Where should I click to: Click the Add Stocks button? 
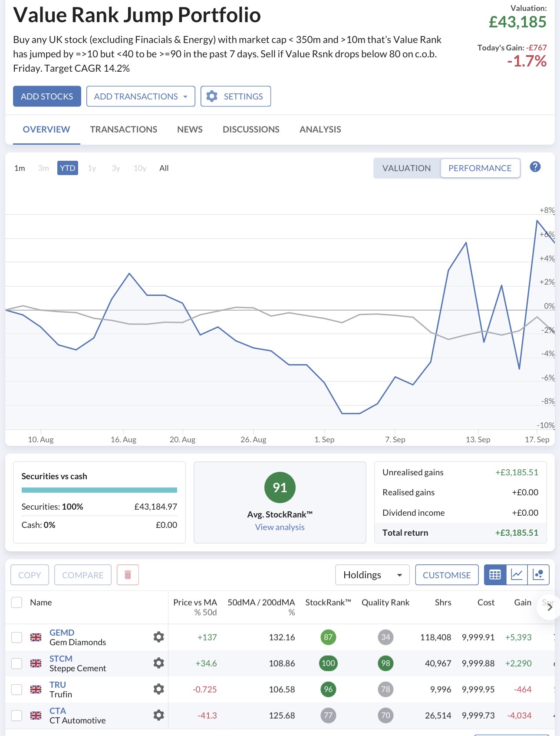[47, 96]
